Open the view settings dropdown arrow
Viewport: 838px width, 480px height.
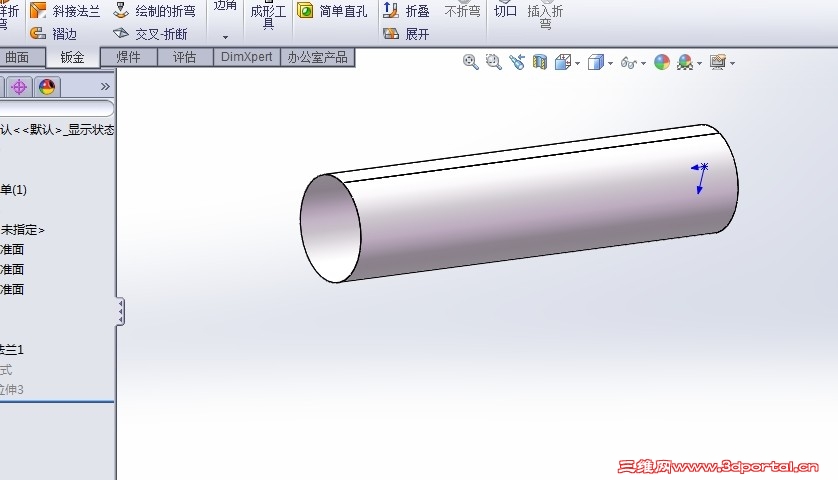[732, 64]
